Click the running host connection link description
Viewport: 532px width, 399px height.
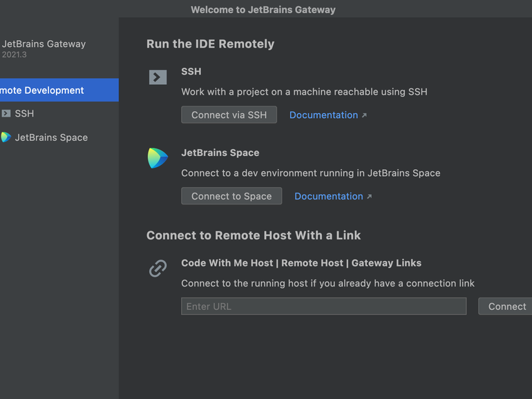(x=327, y=283)
